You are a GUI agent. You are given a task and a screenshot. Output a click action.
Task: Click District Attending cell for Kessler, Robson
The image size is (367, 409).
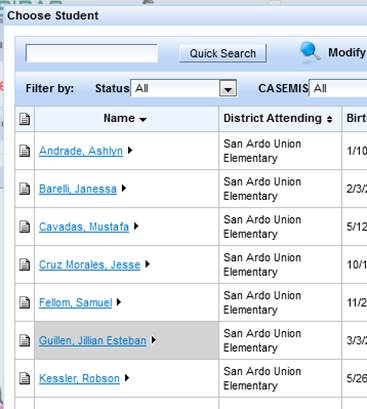click(280, 378)
